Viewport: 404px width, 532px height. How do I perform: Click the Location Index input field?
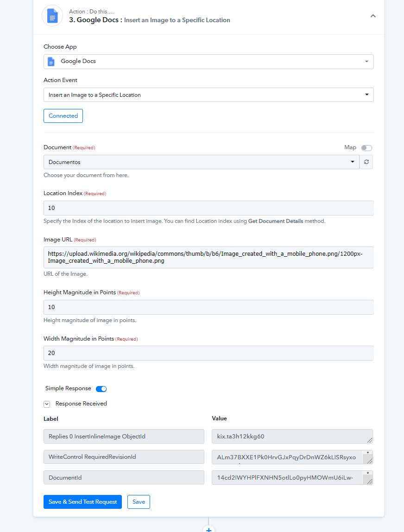[208, 208]
